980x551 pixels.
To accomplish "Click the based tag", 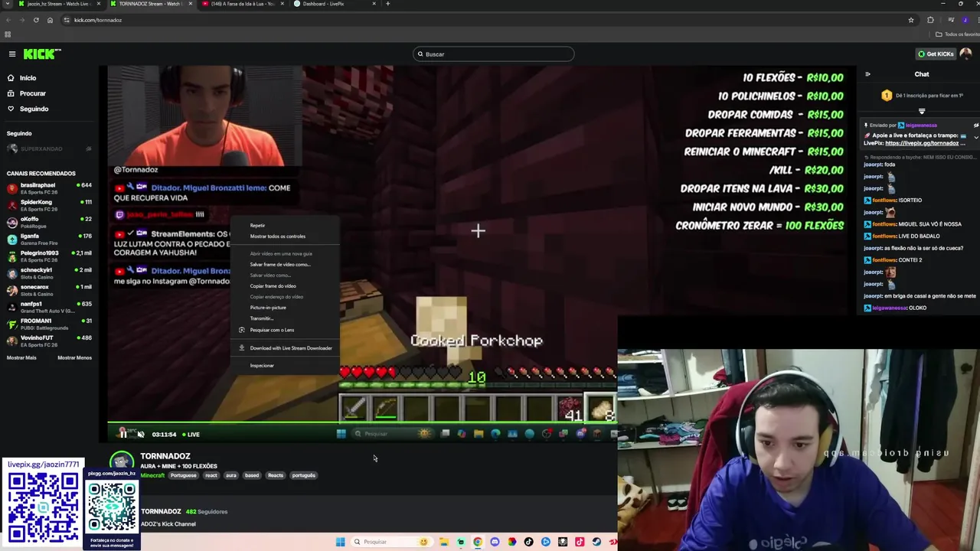I will pos(252,475).
